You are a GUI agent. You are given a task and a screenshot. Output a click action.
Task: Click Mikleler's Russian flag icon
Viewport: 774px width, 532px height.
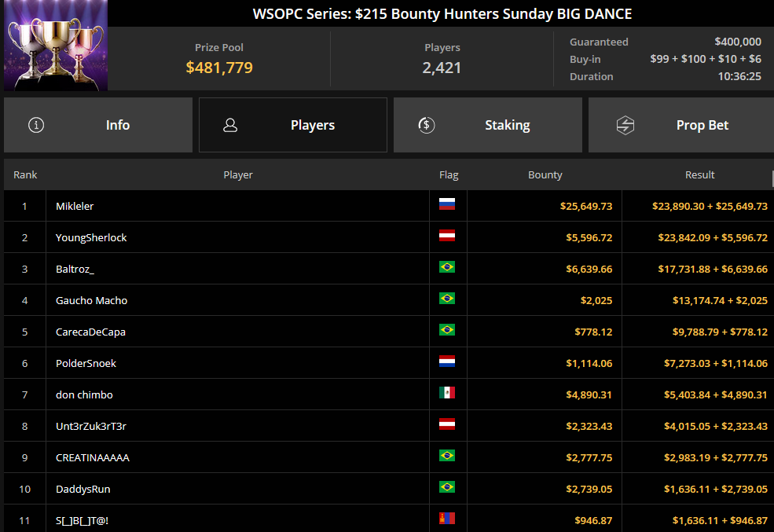coord(447,204)
